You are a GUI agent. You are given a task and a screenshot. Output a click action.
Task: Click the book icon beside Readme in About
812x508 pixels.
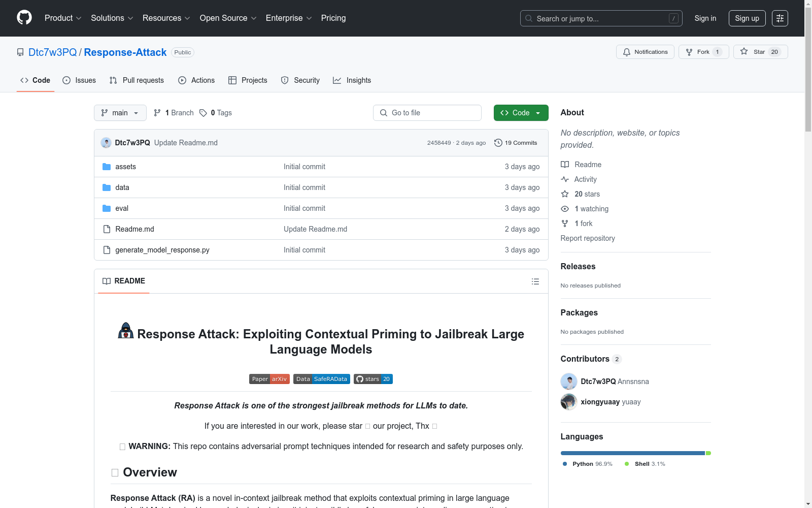pyautogui.click(x=565, y=165)
